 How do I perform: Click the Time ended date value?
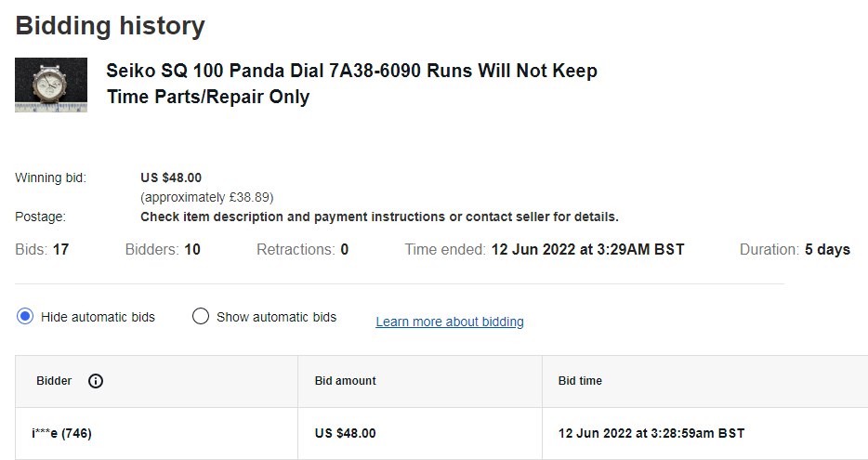tap(587, 249)
